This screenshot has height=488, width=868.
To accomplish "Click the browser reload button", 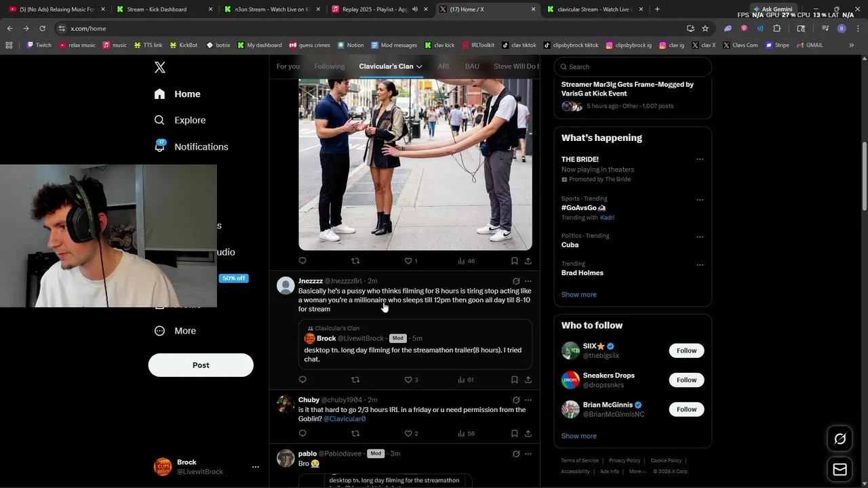I will point(42,28).
